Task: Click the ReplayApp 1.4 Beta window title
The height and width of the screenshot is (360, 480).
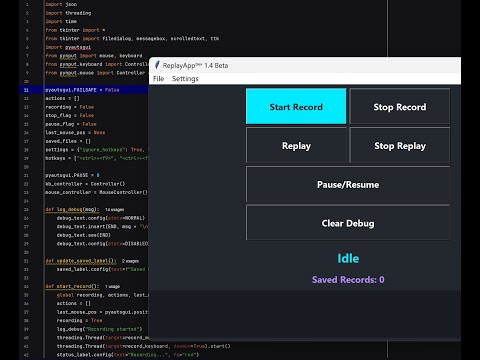Action: point(195,66)
